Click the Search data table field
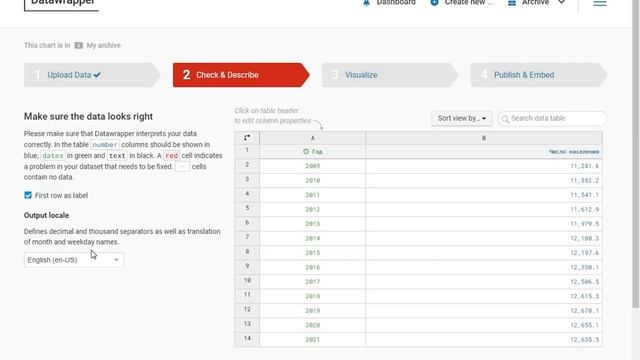Viewport: 640px width, 360px height. (552, 118)
